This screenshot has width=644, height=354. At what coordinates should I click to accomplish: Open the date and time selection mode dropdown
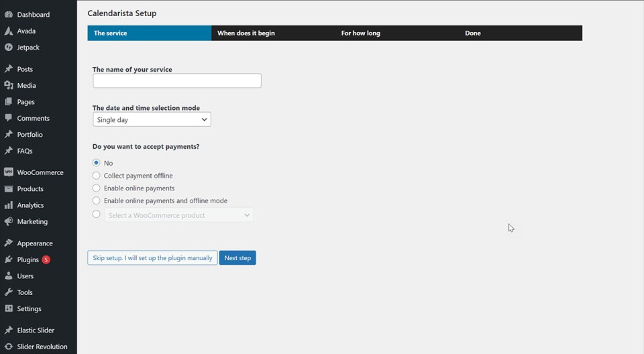[152, 120]
